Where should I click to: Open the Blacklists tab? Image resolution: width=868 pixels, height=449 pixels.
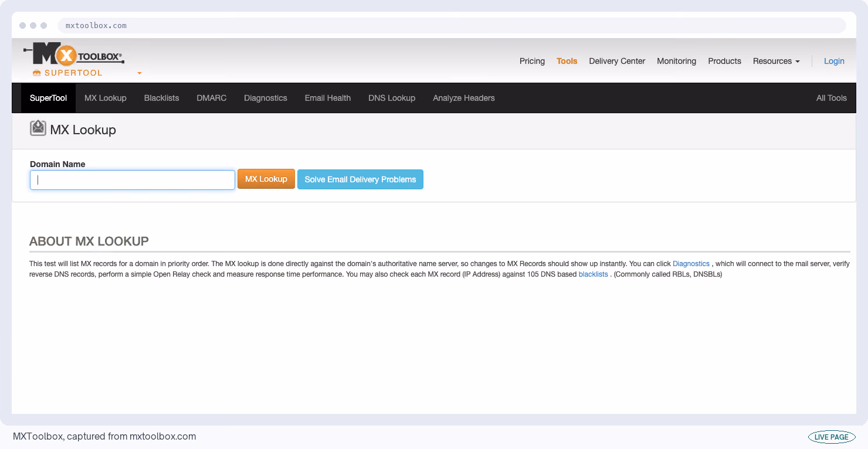pyautogui.click(x=161, y=98)
